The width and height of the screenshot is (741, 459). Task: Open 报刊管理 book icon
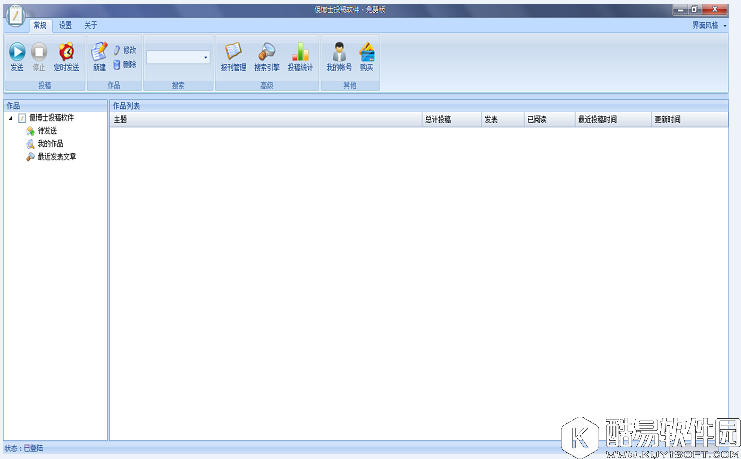[x=233, y=52]
